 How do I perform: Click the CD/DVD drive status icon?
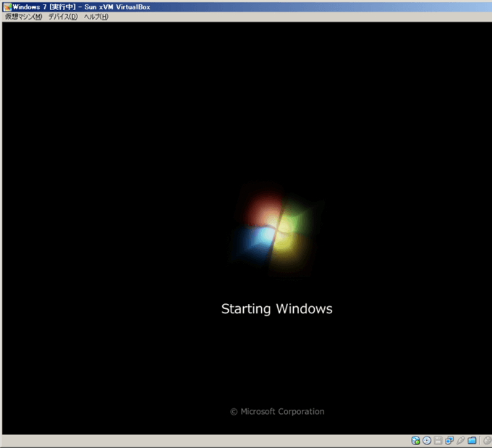click(x=427, y=441)
